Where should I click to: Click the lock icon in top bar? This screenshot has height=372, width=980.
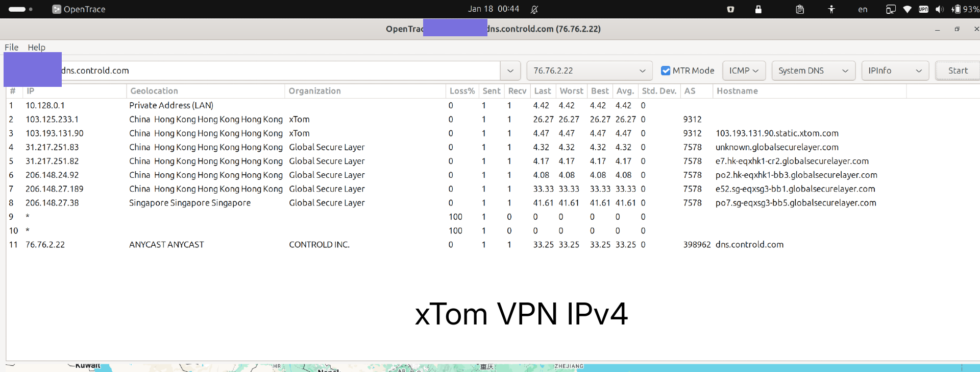pyautogui.click(x=758, y=9)
